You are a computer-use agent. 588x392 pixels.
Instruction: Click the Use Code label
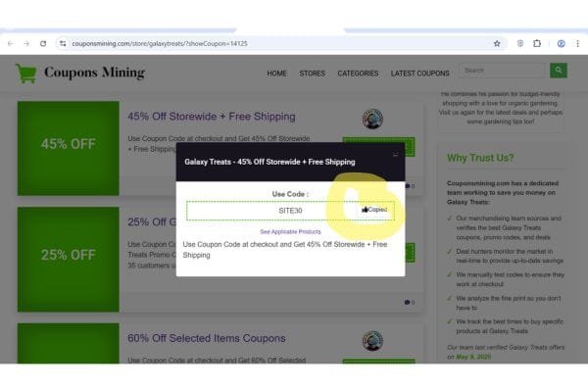(x=290, y=194)
